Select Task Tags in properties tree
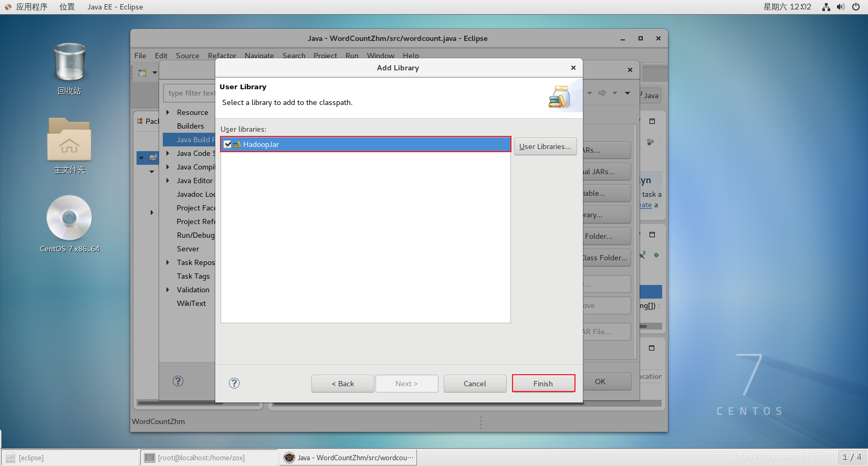 [193, 276]
